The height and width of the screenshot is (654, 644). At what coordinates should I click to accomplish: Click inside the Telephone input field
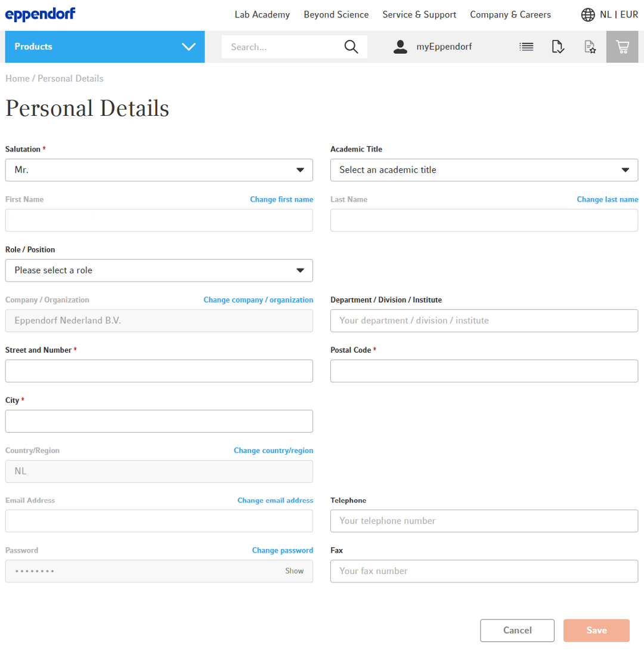point(484,521)
